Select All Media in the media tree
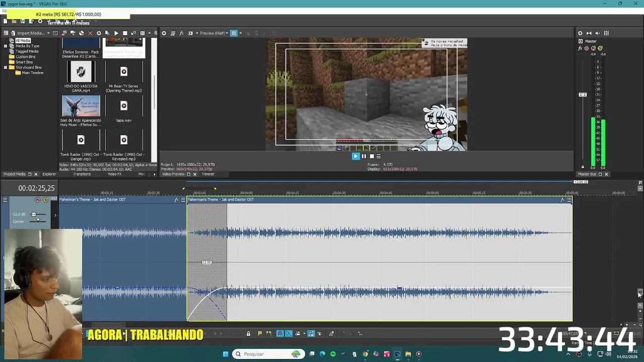 [x=23, y=40]
